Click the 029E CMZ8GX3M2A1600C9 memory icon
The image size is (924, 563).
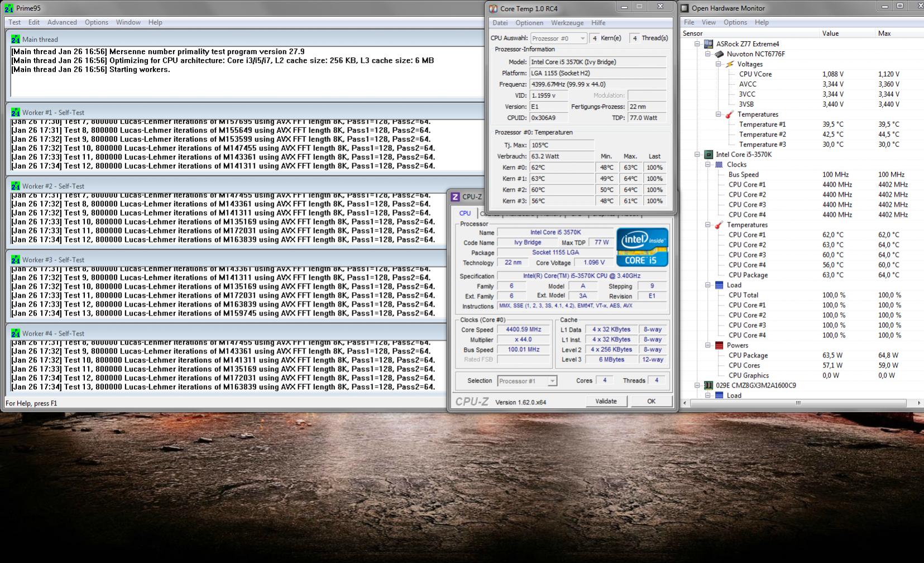coord(708,386)
